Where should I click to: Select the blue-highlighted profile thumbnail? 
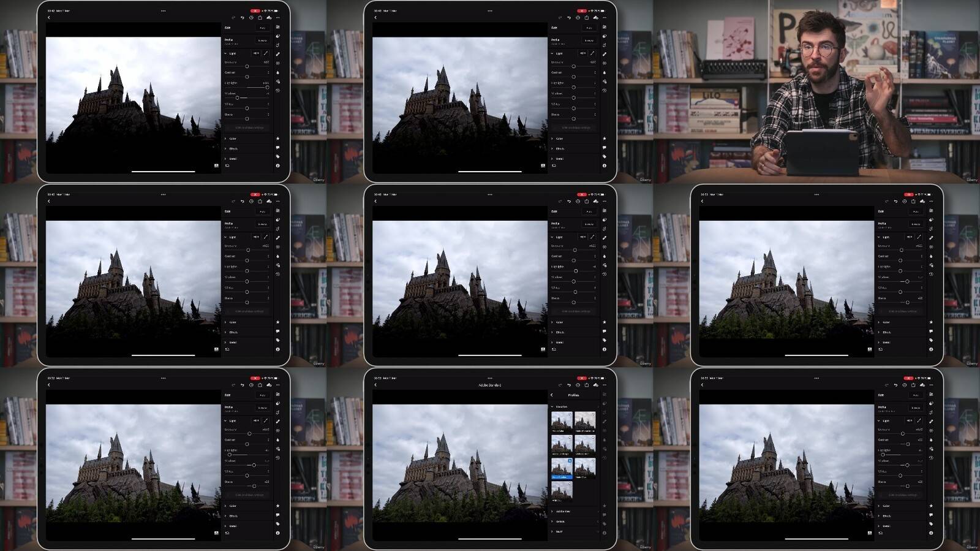tap(562, 469)
